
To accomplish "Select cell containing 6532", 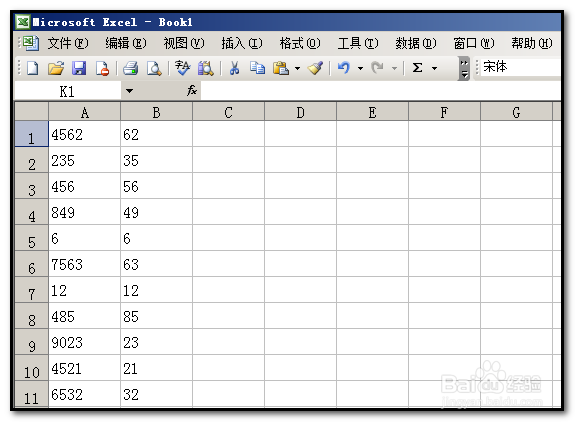I will (84, 394).
